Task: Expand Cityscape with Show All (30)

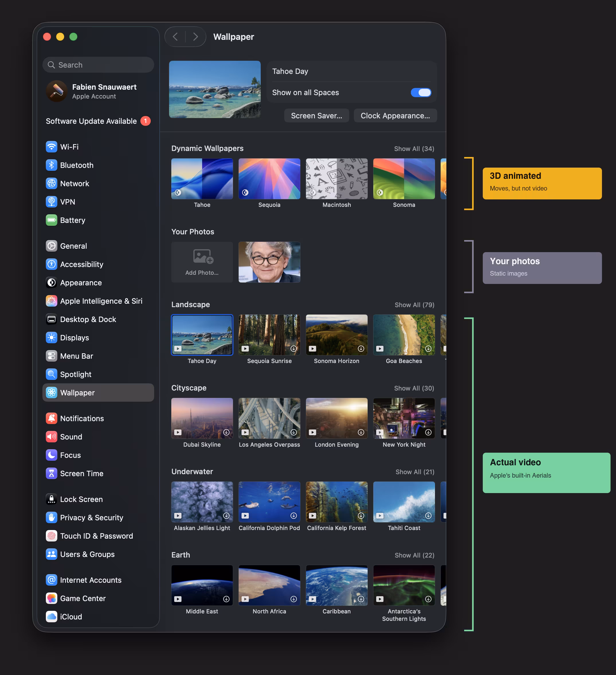Action: (x=414, y=388)
